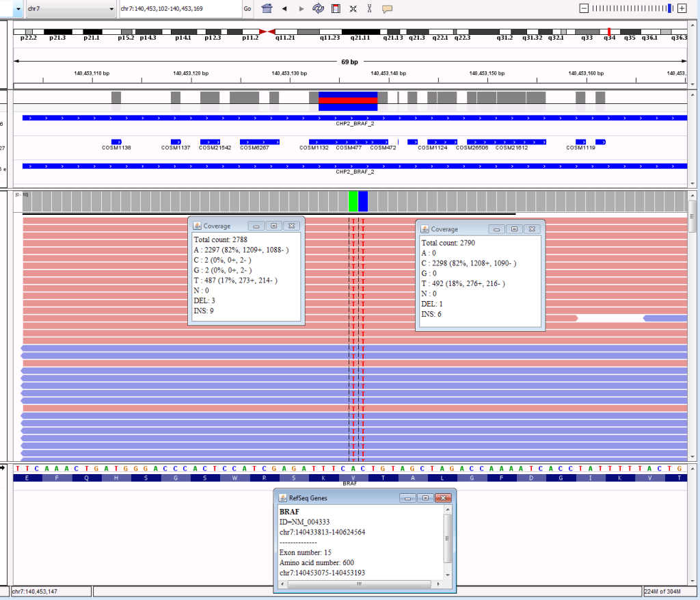Open the genome dropdown arrow at far left
Image resolution: width=700 pixels, height=600 pixels.
(18, 9)
